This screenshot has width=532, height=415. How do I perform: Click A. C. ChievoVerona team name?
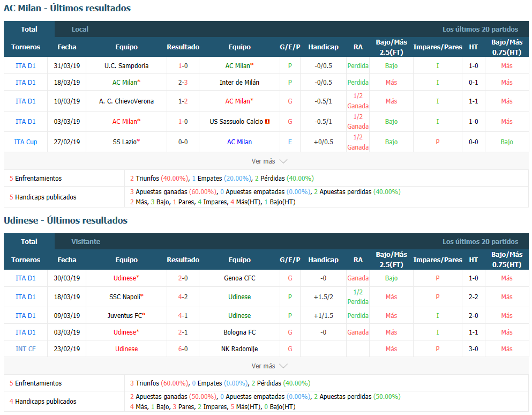(x=126, y=101)
